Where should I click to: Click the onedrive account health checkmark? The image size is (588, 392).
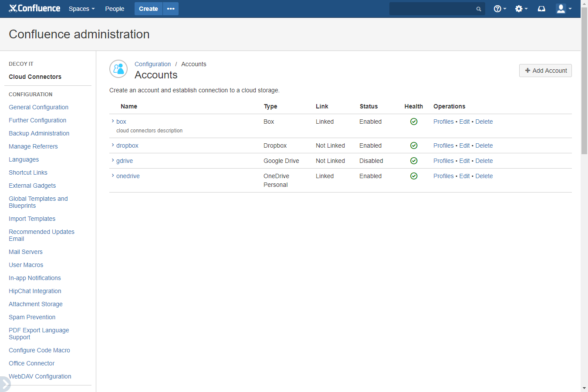414,176
